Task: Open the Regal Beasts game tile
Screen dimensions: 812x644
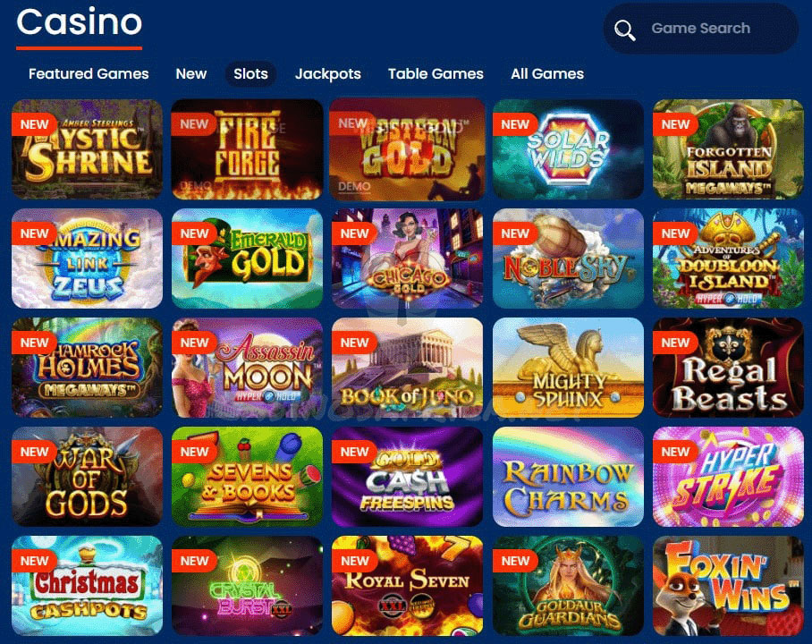Action: (728, 368)
